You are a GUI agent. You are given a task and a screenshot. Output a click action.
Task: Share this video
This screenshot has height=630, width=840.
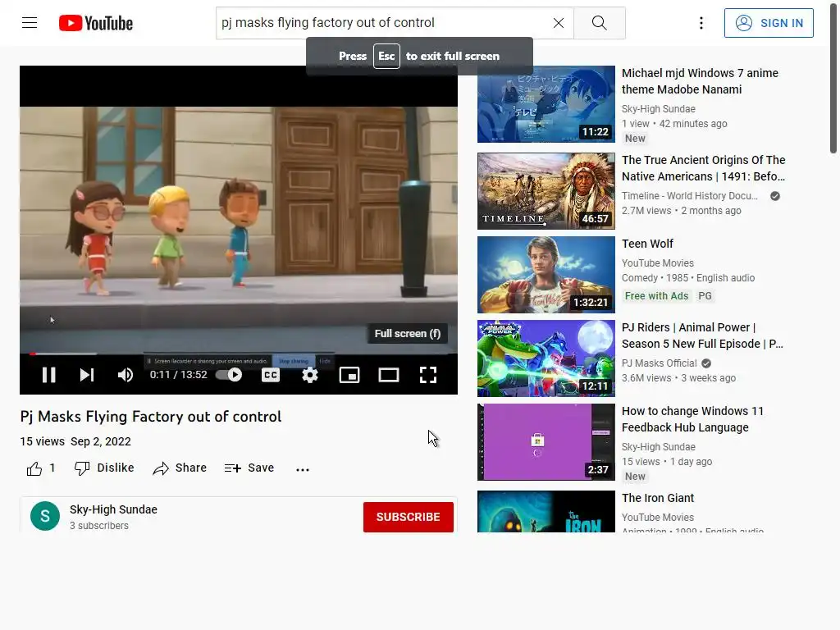tap(180, 468)
